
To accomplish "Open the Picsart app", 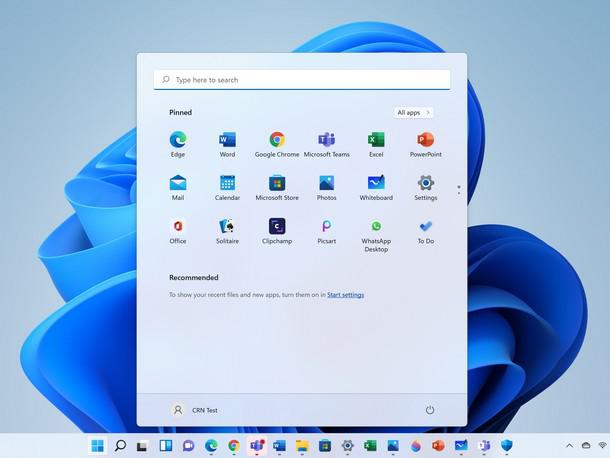I will pos(326,226).
